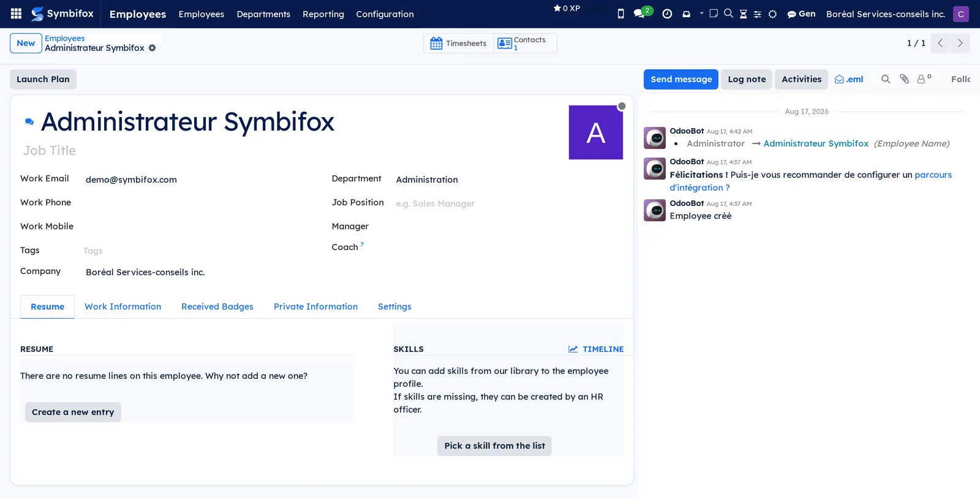Go to the previous record

(940, 43)
